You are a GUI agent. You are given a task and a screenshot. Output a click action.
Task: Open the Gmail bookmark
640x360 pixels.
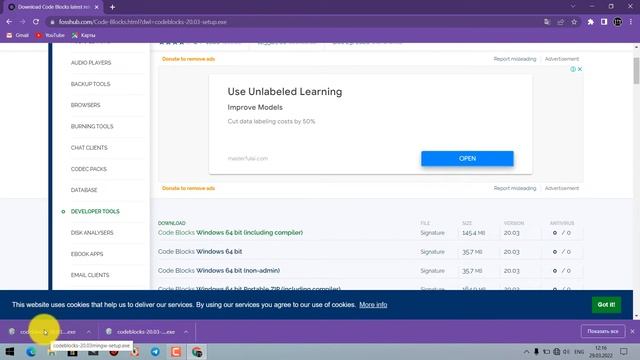pyautogui.click(x=18, y=36)
